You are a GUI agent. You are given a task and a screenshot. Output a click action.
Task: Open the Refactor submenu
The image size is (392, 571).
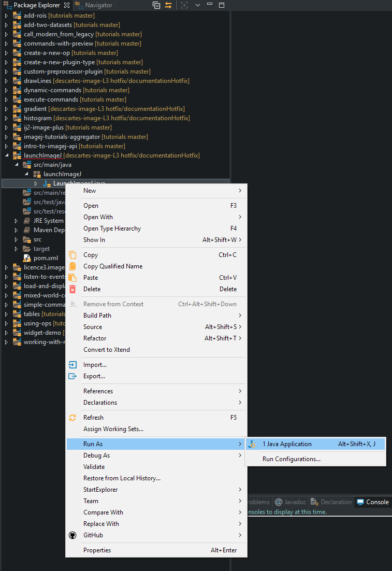[x=157, y=338]
